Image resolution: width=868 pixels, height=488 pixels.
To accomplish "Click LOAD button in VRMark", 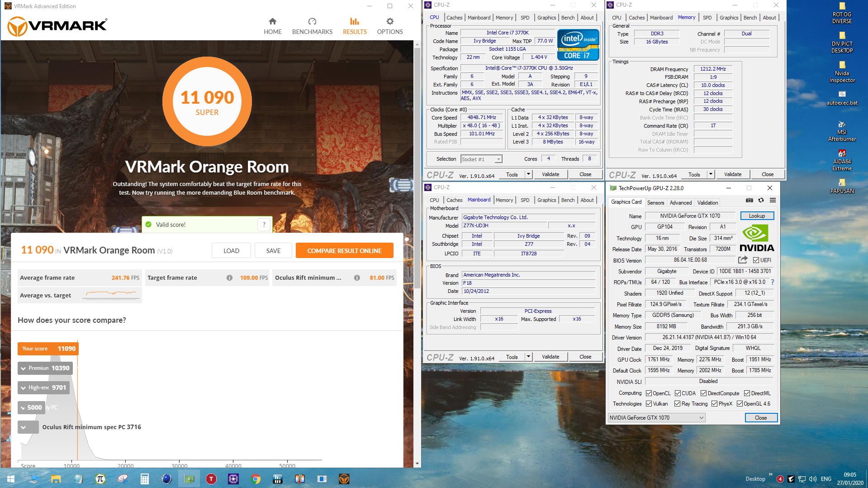I will pos(231,251).
